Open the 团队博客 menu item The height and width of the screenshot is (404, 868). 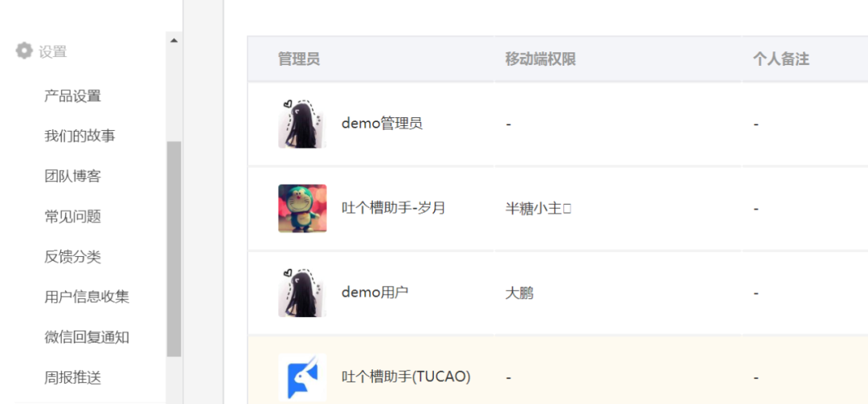click(72, 176)
